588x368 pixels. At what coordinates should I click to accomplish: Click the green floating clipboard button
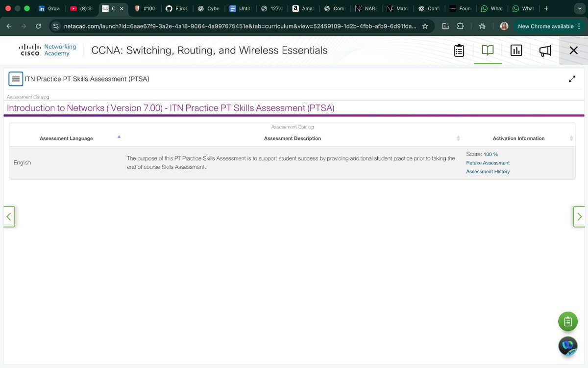point(568,322)
